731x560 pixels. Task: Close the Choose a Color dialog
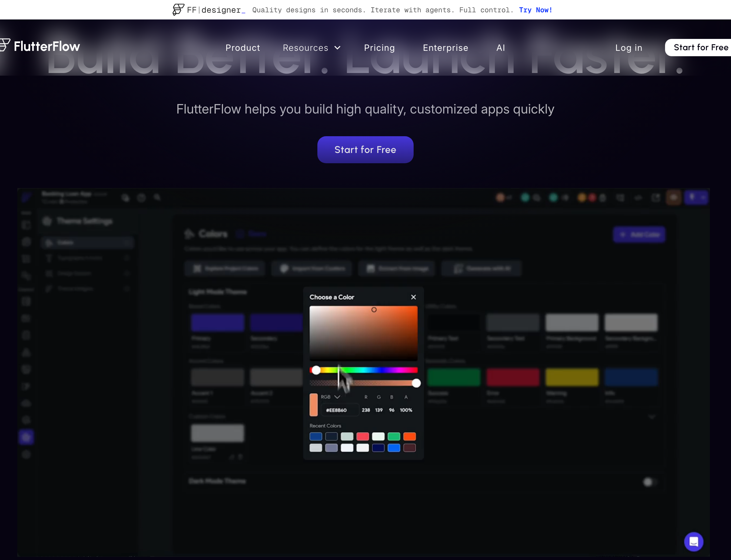(x=413, y=297)
